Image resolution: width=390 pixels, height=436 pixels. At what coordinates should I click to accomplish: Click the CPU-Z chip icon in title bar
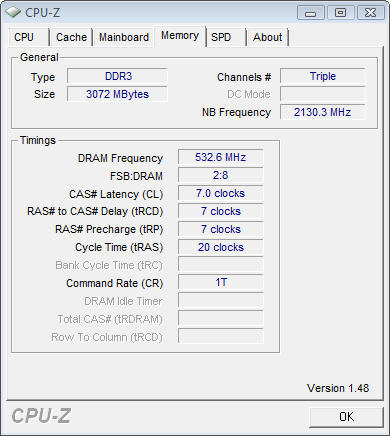(13, 12)
